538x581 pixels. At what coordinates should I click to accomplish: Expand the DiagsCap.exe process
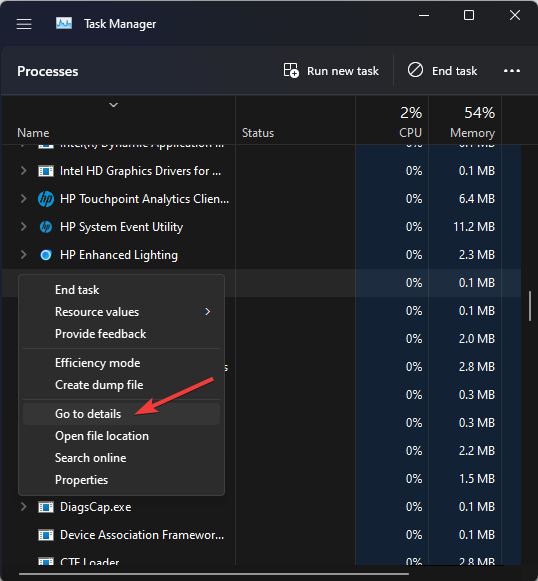click(x=23, y=507)
